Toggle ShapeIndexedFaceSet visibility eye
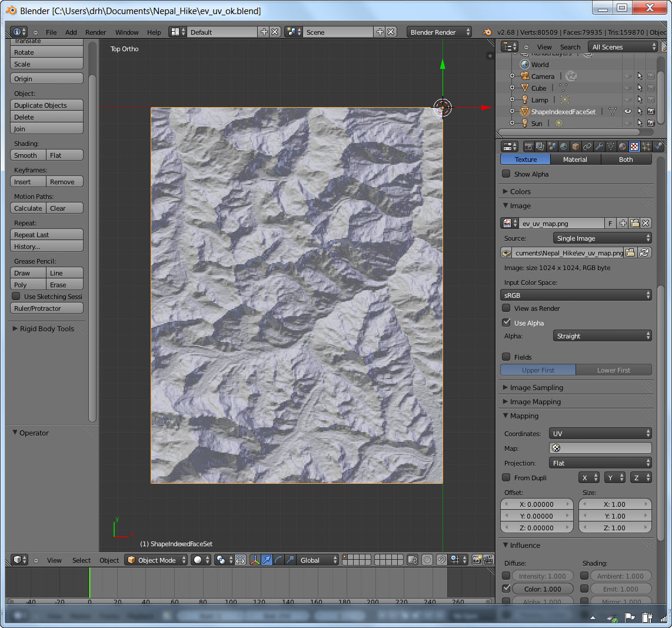Image resolution: width=672 pixels, height=628 pixels. (628, 111)
